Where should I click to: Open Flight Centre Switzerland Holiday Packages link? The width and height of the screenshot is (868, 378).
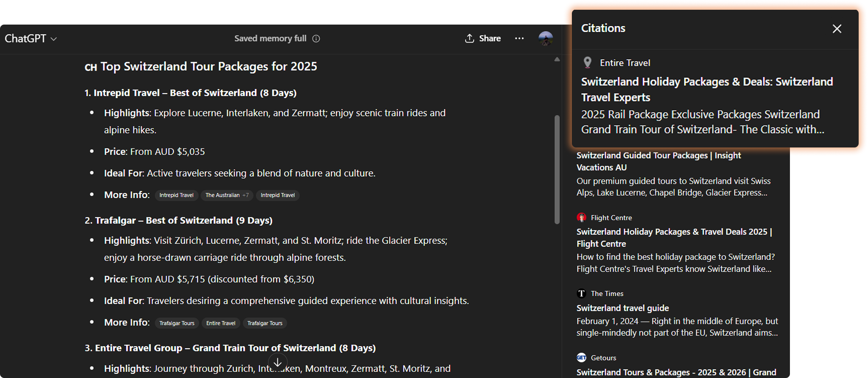674,238
